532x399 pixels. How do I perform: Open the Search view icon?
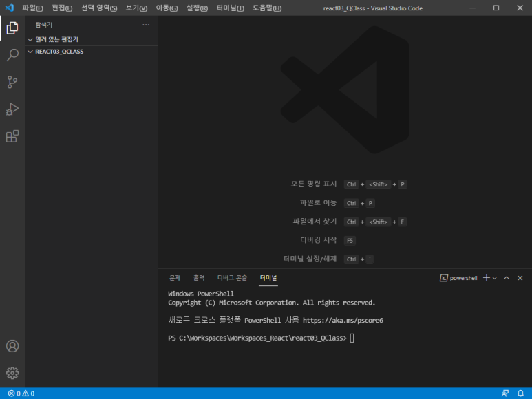(12, 55)
